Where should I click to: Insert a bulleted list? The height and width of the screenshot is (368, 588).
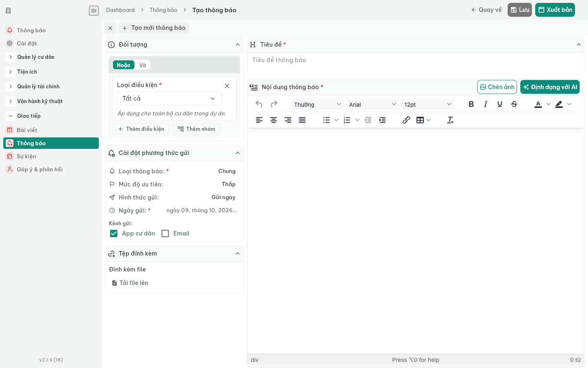pos(326,120)
